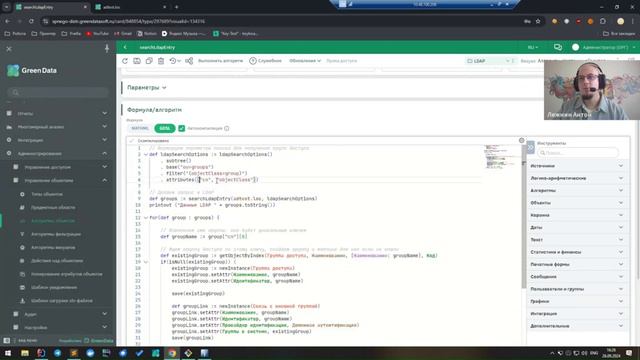Switch the formula mode to MATHML
The image size is (640, 360).
[140, 128]
